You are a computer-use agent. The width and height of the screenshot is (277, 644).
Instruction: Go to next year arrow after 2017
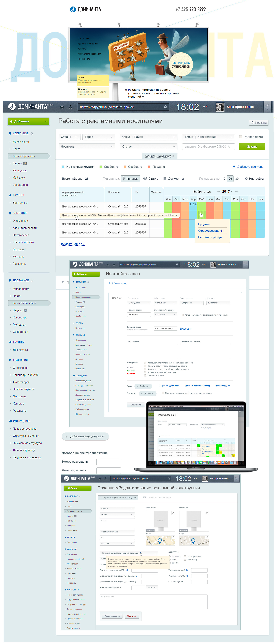tap(236, 191)
